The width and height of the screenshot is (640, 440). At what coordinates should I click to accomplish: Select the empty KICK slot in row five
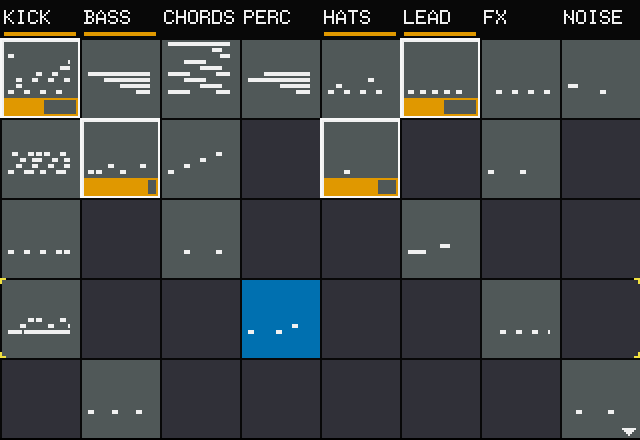tap(41, 398)
